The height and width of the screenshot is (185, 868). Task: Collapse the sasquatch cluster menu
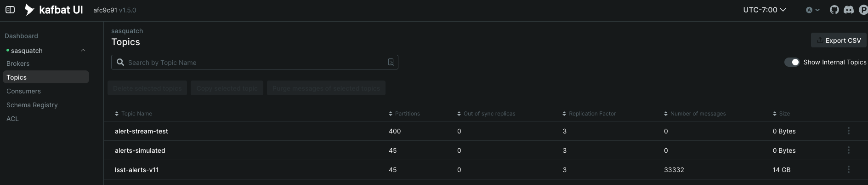click(83, 51)
